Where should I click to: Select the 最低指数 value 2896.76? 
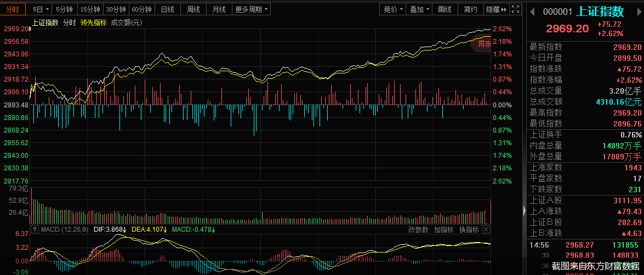pyautogui.click(x=628, y=124)
